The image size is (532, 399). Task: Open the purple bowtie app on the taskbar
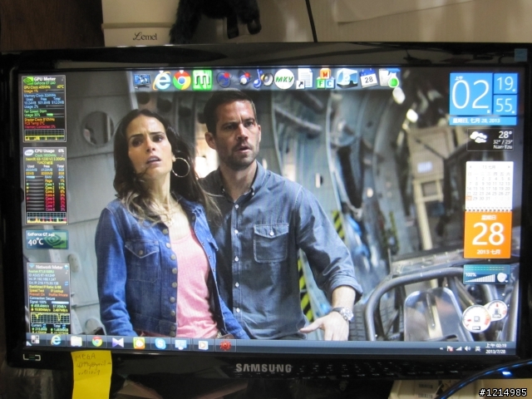point(118,342)
